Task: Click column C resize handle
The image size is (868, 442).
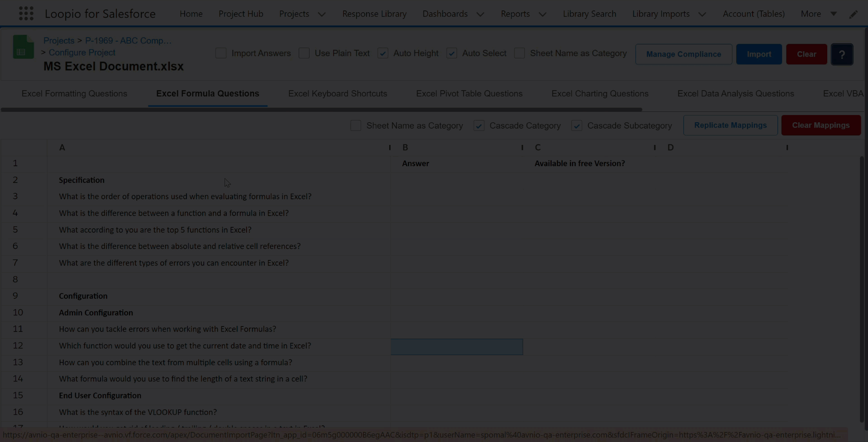Action: 654,148
